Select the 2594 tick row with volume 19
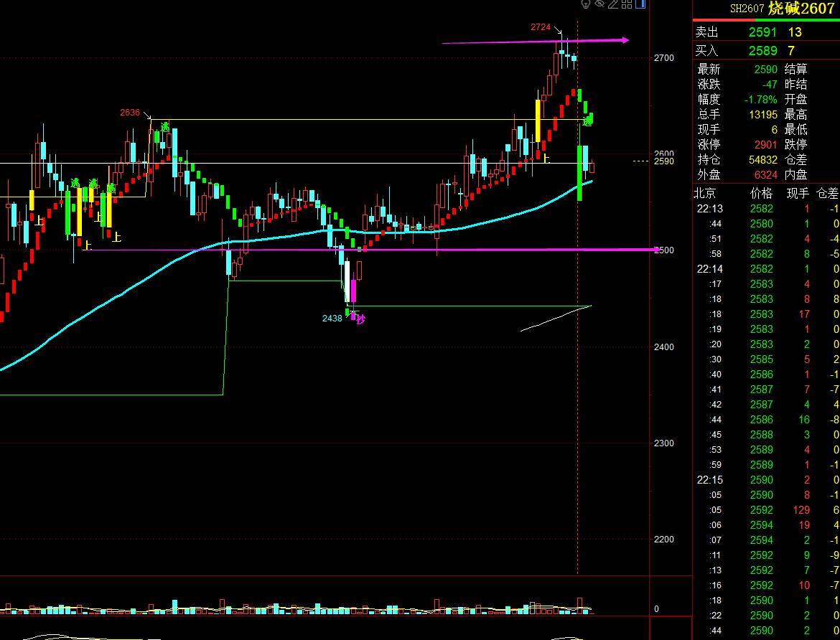The height and width of the screenshot is (640, 840). coord(767,525)
